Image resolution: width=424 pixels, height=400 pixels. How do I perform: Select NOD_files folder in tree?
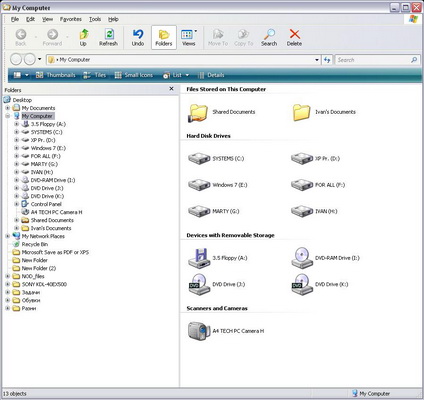(33, 276)
